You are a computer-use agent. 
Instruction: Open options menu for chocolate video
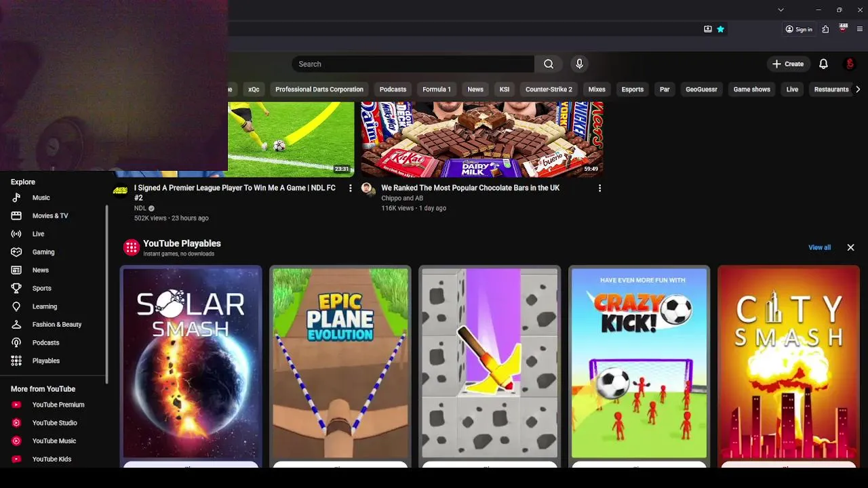click(599, 188)
